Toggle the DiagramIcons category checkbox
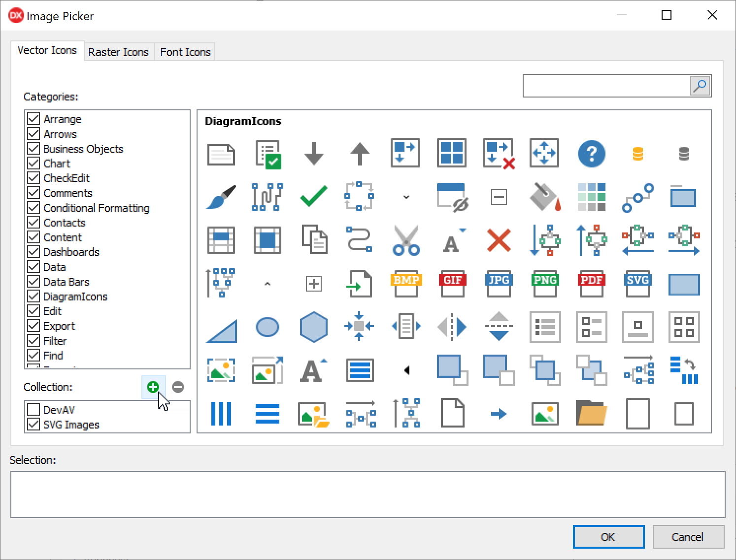Screen dimensions: 736x560 pyautogui.click(x=33, y=296)
